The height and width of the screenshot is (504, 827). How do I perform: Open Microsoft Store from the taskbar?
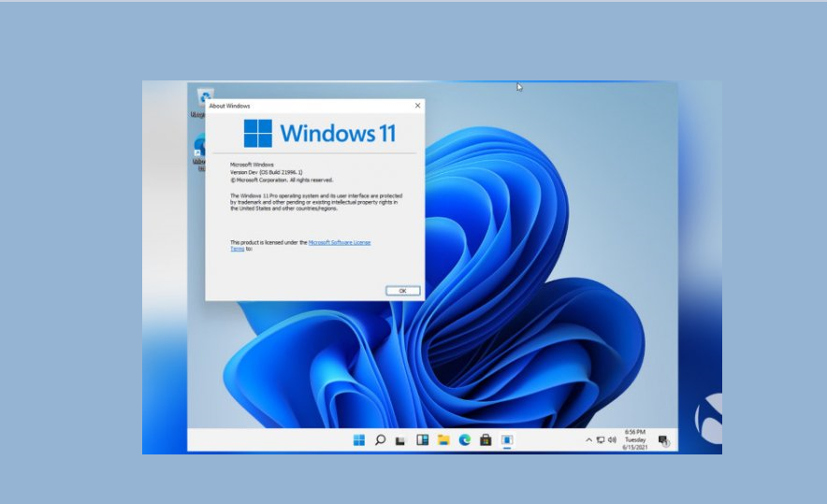(x=486, y=440)
